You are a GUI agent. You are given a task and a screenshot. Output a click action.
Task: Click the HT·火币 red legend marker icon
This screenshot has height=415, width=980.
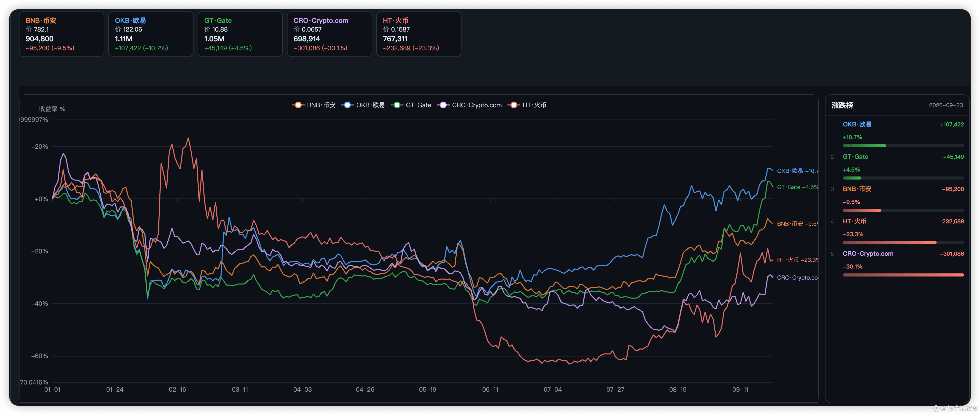(513, 105)
